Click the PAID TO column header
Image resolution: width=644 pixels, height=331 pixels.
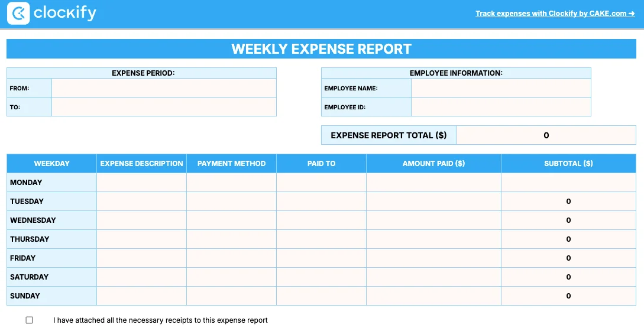321,164
